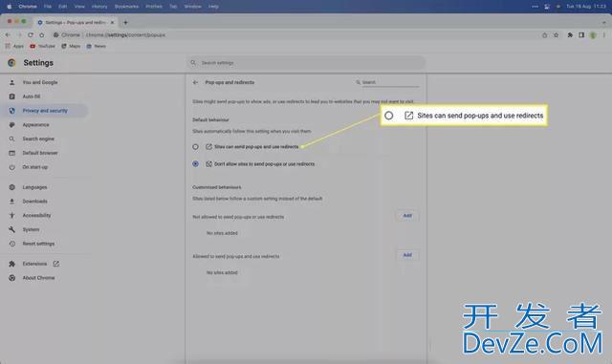
Task: Add a site to the allowed pop-ups list
Action: (407, 255)
